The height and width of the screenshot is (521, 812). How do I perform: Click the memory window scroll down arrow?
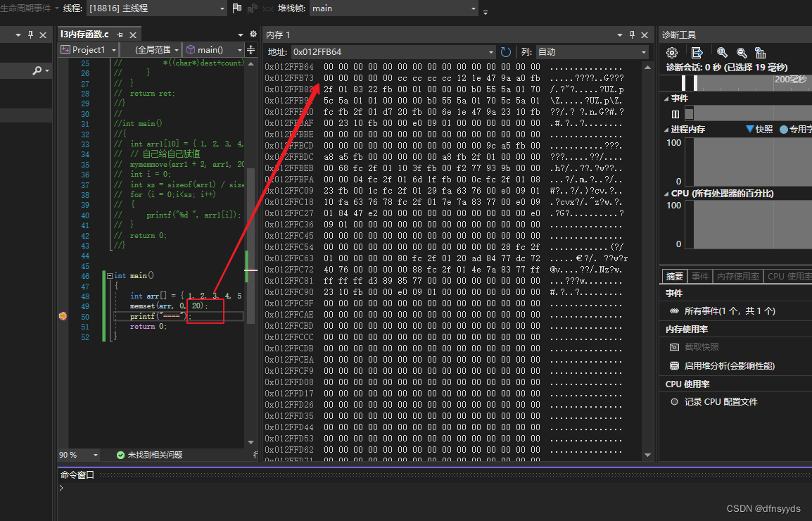pos(648,455)
